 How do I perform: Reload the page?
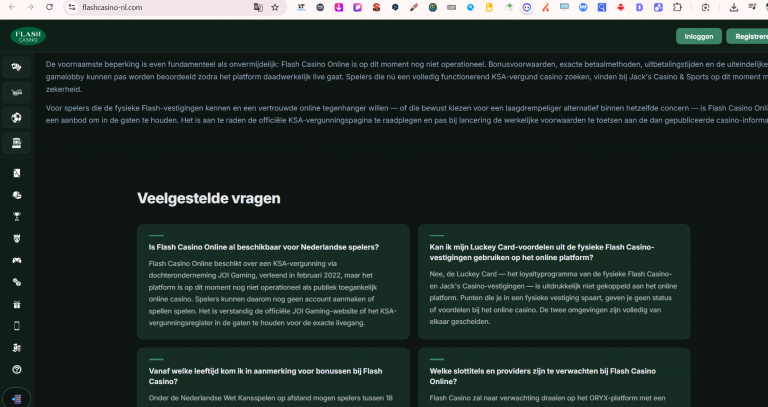click(x=49, y=7)
